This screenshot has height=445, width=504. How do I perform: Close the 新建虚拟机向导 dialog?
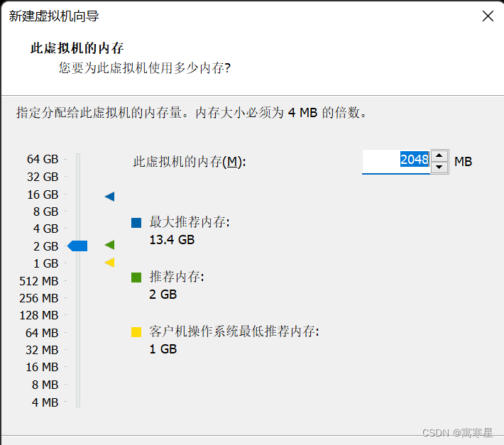click(488, 16)
